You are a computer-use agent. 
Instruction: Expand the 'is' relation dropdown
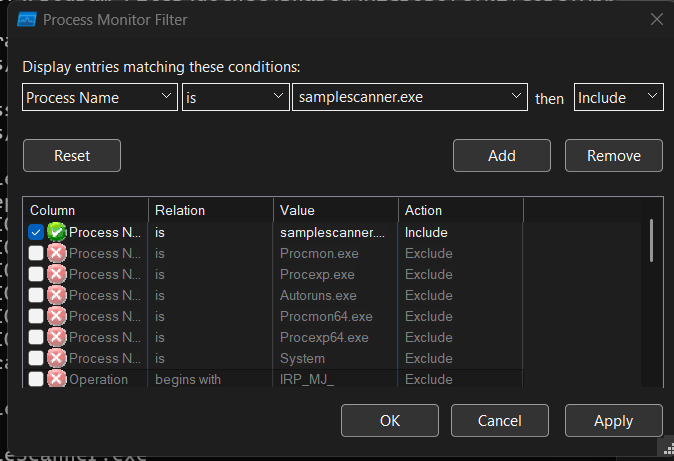(235, 97)
